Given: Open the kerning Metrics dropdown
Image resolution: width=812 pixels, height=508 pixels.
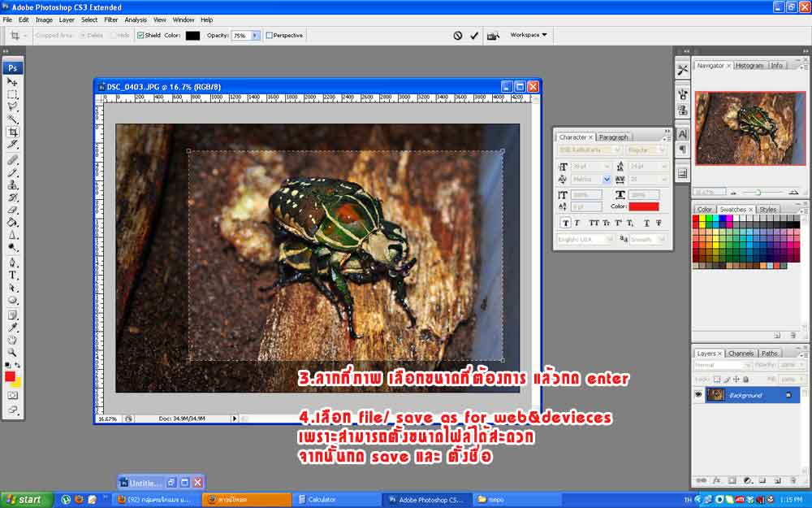Looking at the screenshot, I should coord(606,179).
